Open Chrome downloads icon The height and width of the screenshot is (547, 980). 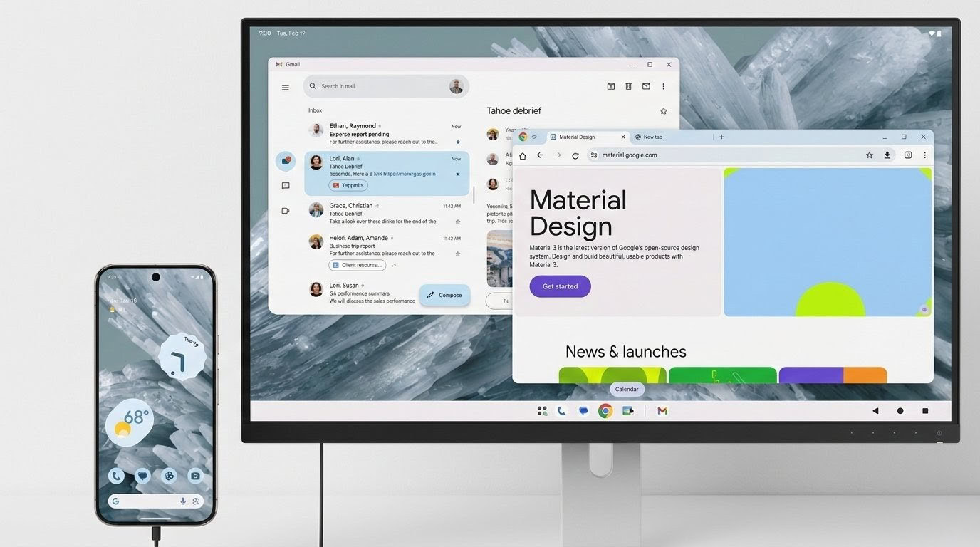[x=887, y=155]
